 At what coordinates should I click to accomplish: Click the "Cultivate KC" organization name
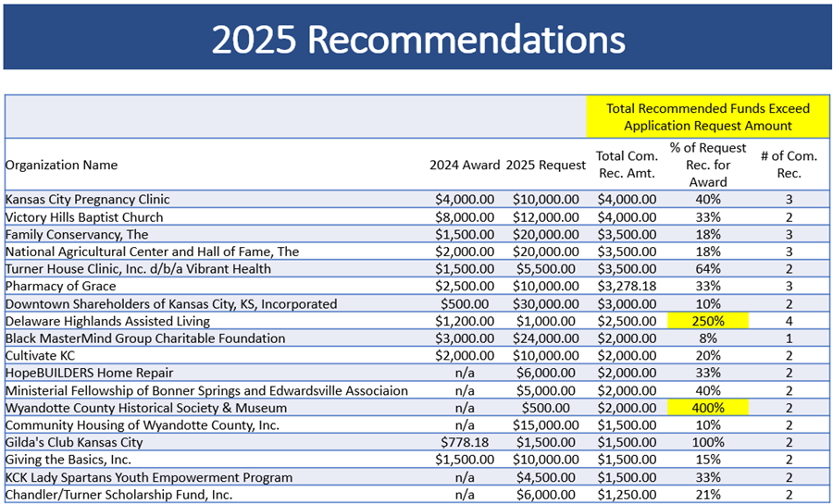click(x=41, y=355)
